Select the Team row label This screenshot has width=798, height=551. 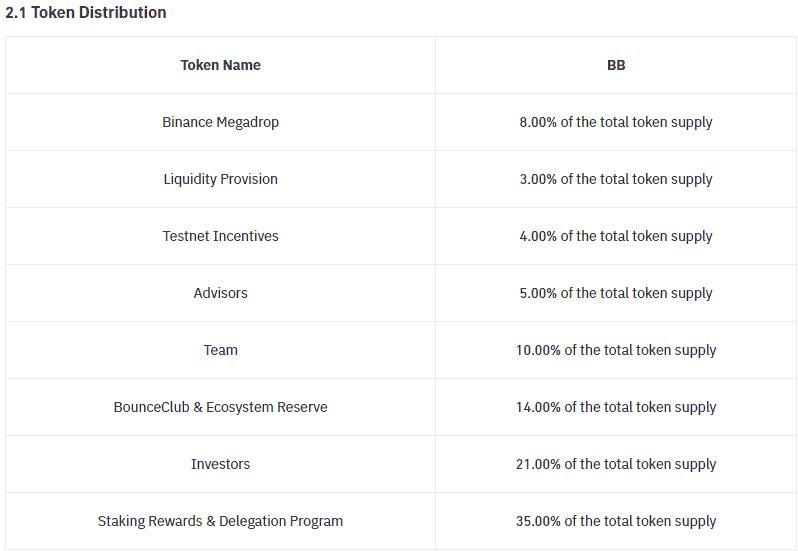(220, 350)
